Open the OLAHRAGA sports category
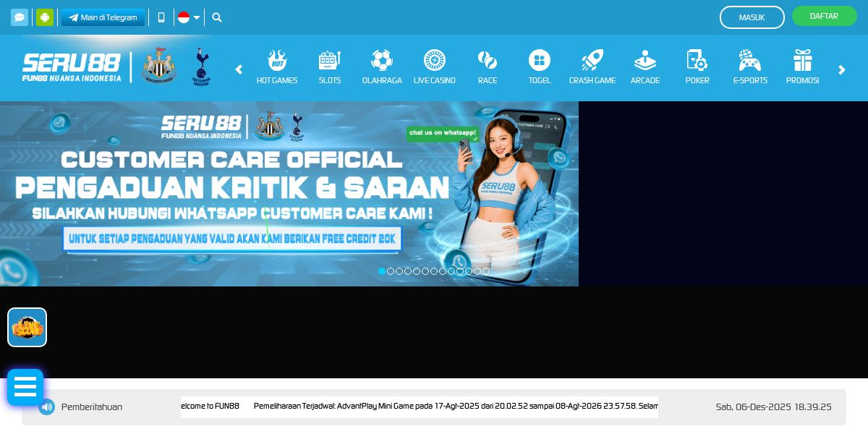This screenshot has height=434, width=868. pos(382,67)
